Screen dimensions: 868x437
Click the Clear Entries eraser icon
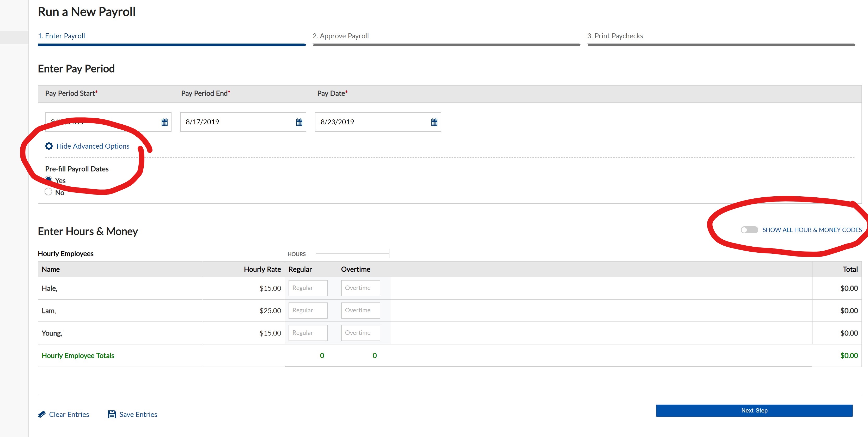42,414
